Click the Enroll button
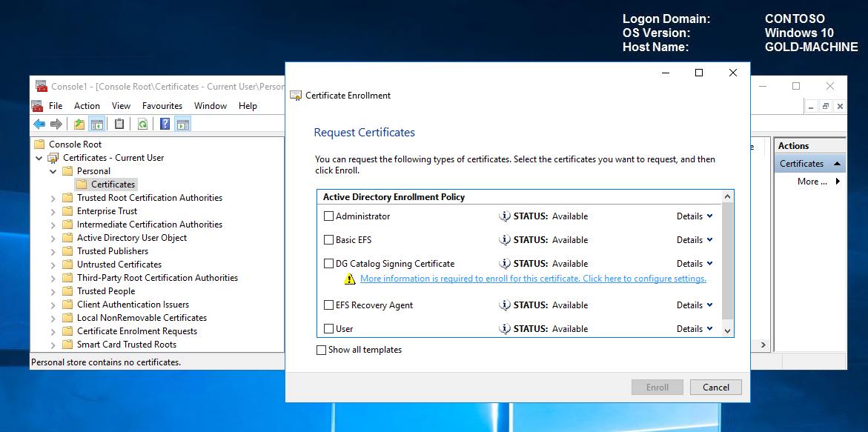The image size is (868, 432). [x=657, y=388]
